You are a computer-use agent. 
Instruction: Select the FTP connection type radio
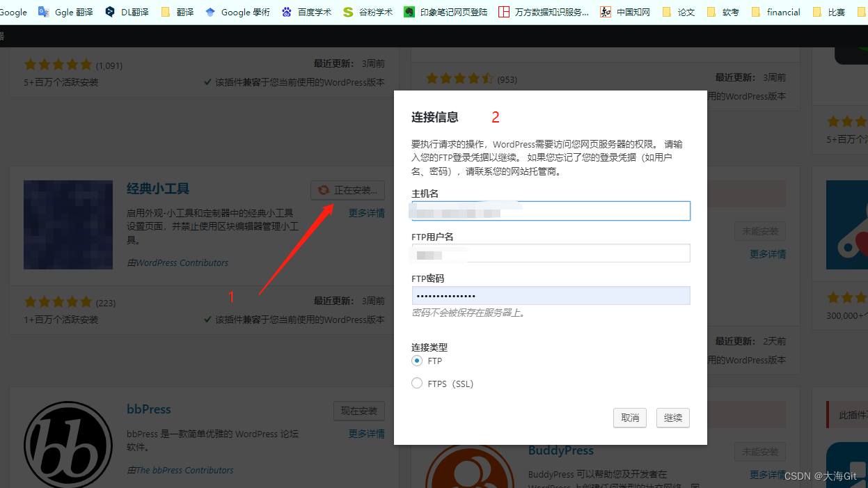point(417,361)
